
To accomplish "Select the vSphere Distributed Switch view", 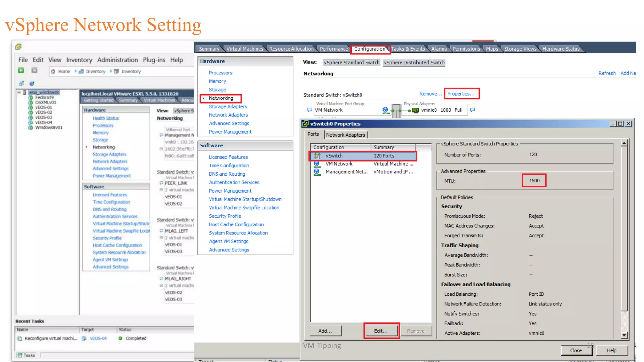I will [414, 63].
